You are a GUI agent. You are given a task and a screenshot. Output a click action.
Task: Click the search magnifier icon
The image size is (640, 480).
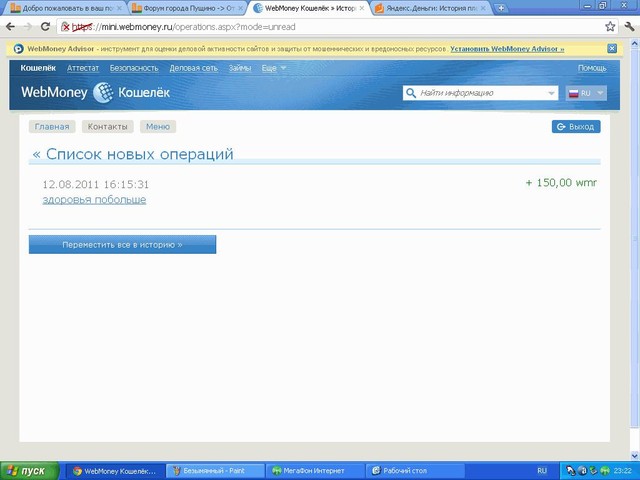click(x=411, y=93)
